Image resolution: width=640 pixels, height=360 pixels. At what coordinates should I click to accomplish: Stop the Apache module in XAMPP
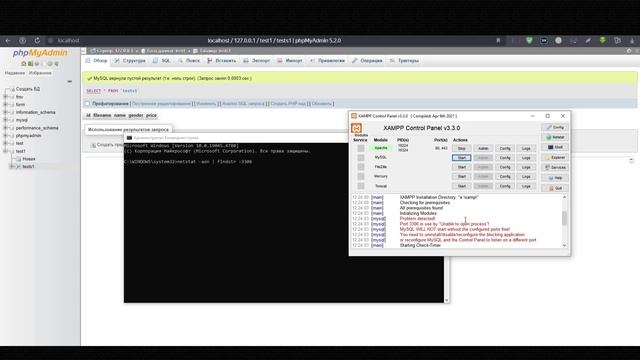click(x=462, y=148)
